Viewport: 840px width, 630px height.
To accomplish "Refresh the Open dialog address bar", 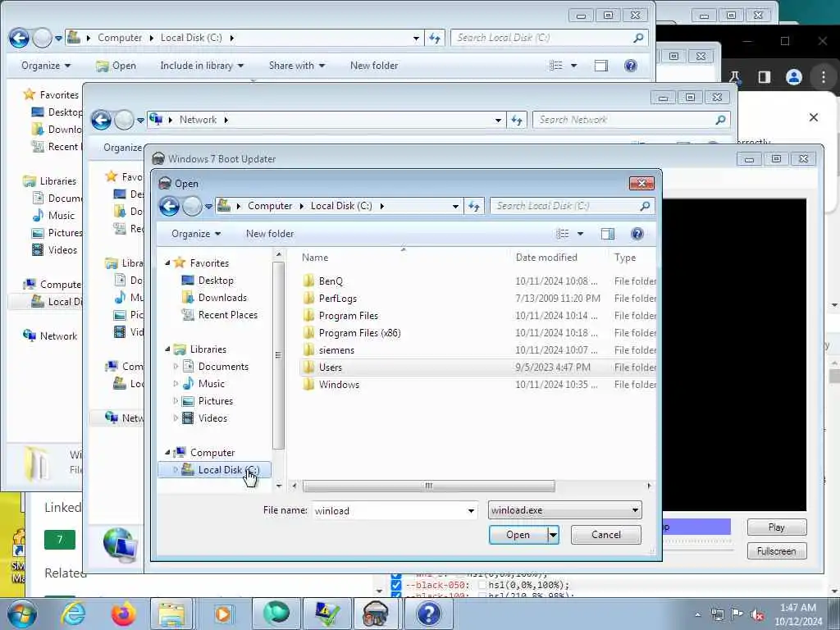I will [474, 206].
